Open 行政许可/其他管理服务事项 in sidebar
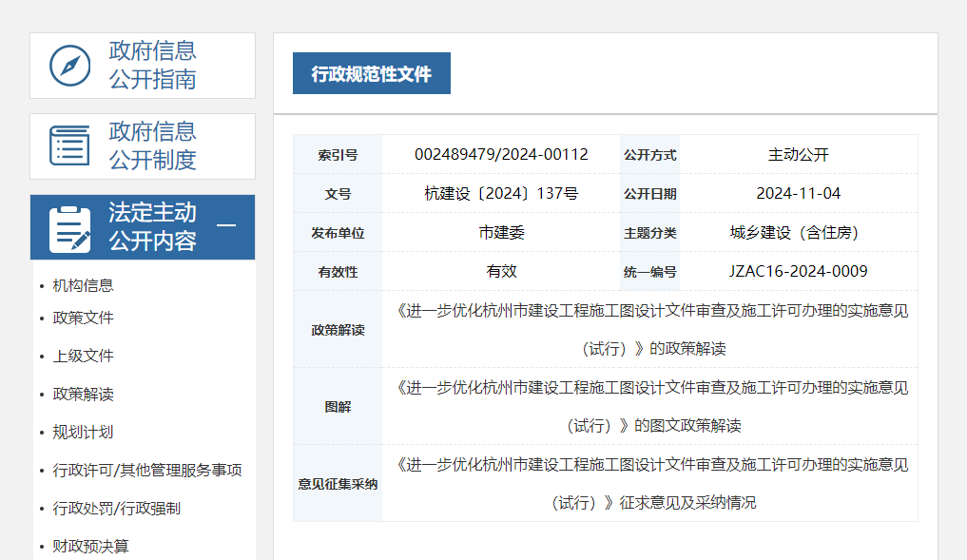The image size is (967, 560). [x=147, y=469]
